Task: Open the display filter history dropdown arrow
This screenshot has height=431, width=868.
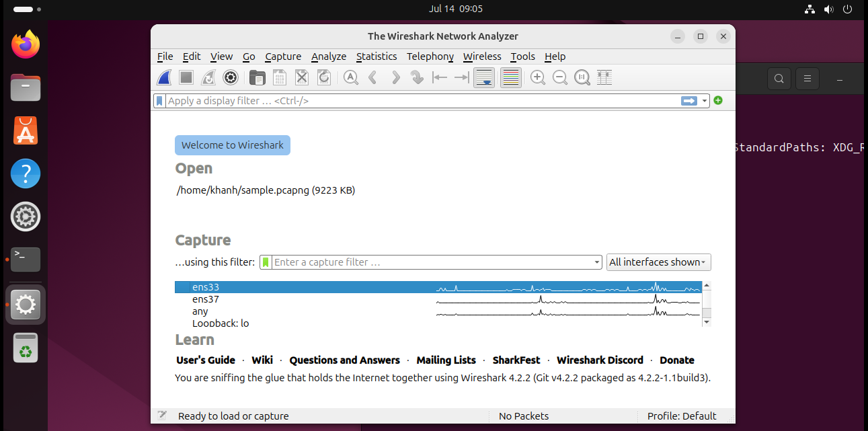Action: coord(705,101)
